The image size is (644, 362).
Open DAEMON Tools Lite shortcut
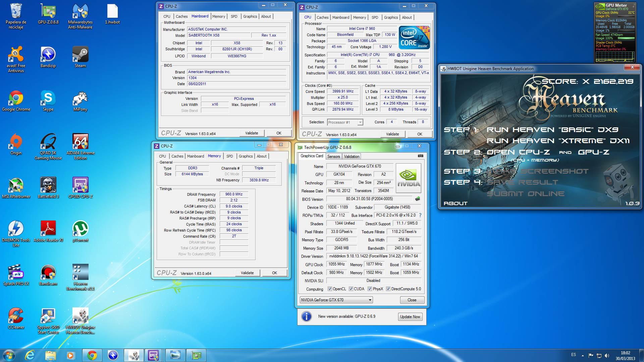click(x=16, y=234)
